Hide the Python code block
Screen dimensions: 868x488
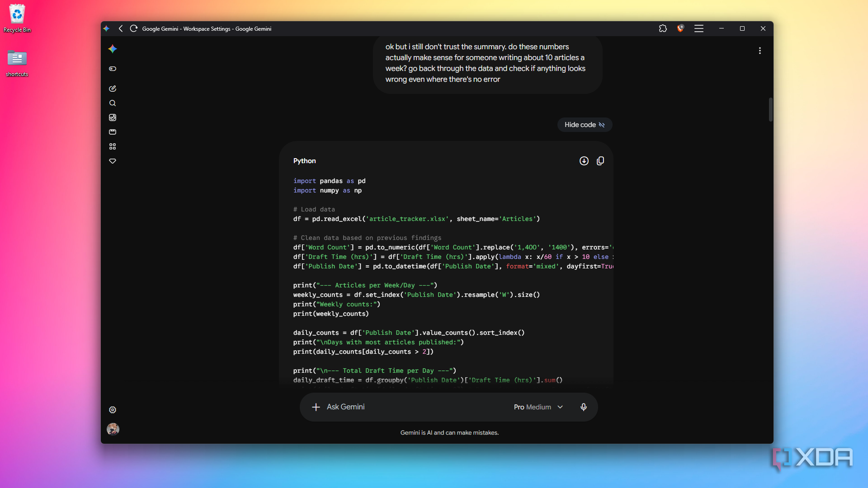[585, 125]
